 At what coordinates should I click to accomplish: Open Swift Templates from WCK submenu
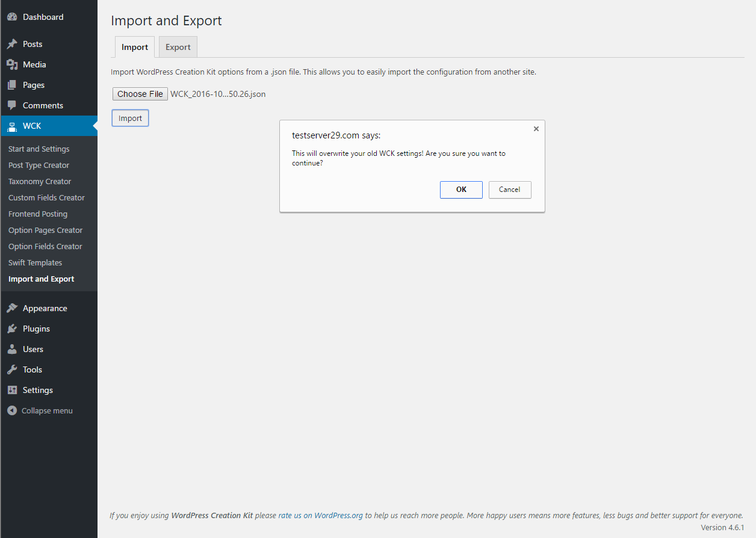35,262
